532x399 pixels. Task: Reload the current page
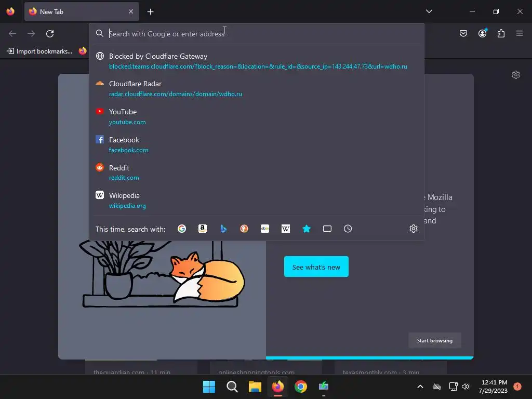pos(50,34)
